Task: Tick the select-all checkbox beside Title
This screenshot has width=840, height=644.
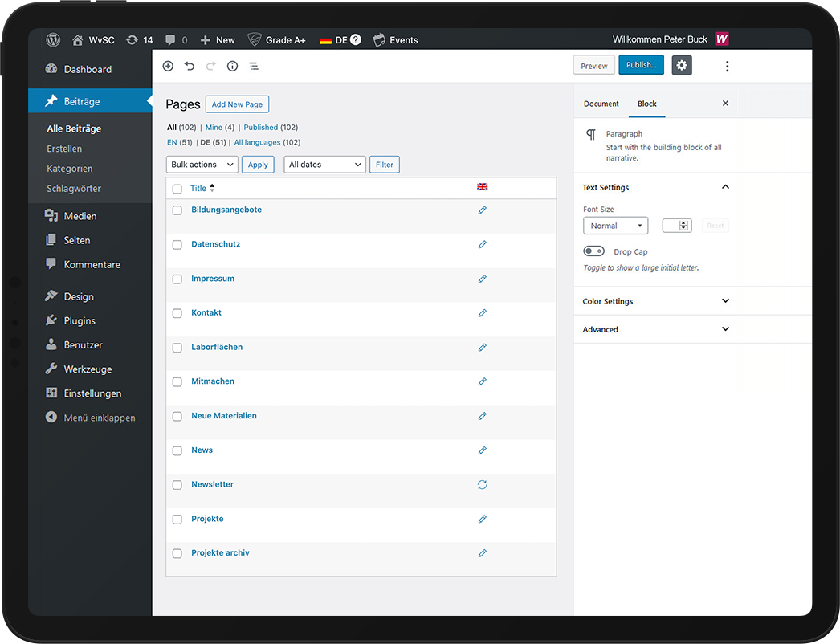Action: [177, 189]
